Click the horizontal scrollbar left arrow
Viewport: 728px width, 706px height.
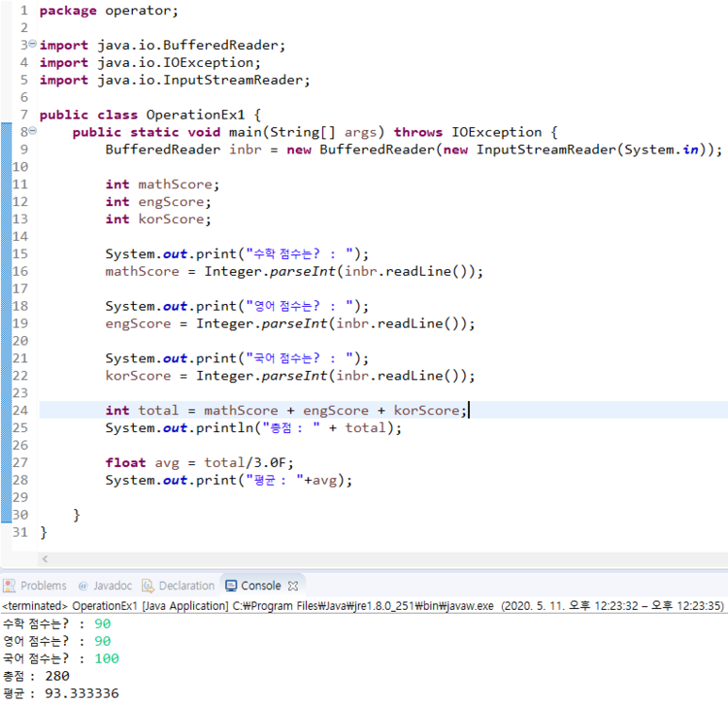[45, 559]
